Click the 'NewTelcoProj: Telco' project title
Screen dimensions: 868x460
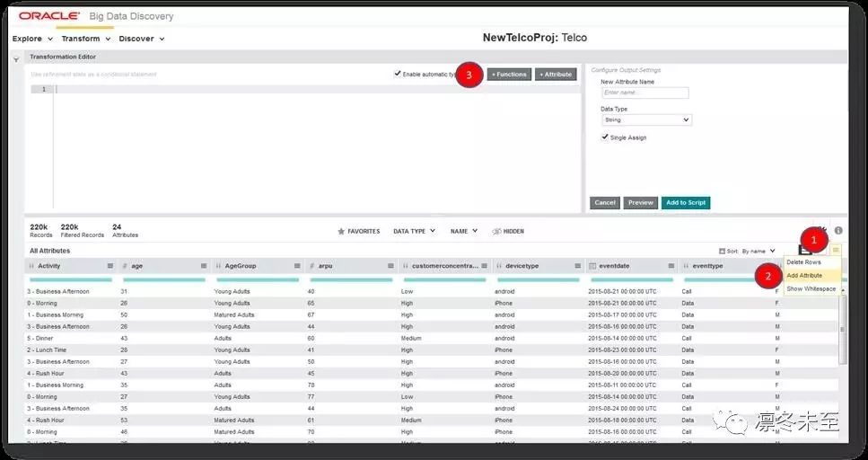(x=535, y=38)
